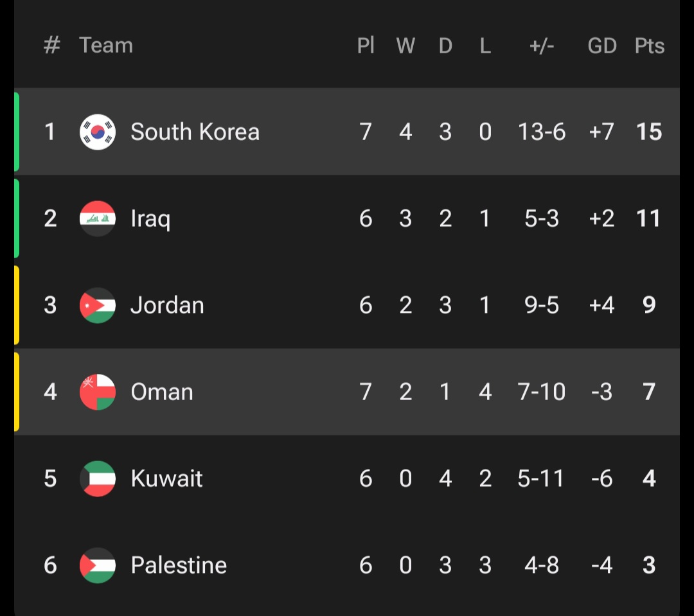Tap the Kuwait flag icon
This screenshot has height=616, width=694.
point(98,479)
